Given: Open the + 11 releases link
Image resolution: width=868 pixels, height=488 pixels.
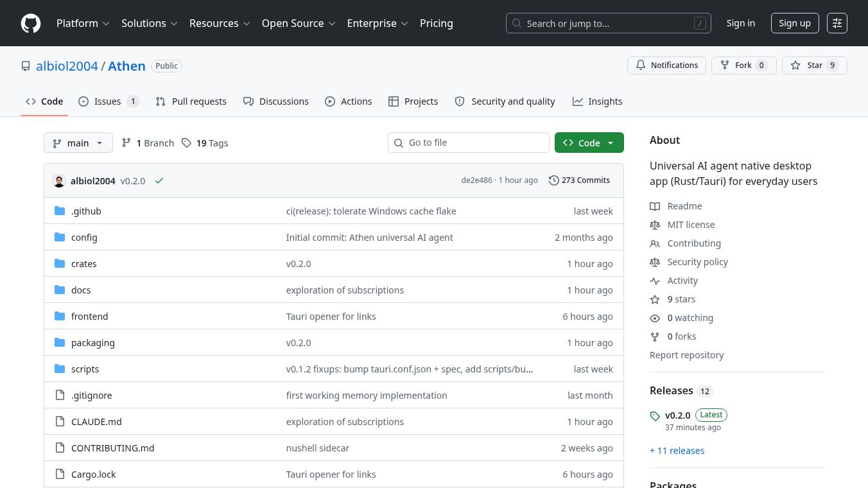Looking at the screenshot, I should pyautogui.click(x=677, y=451).
